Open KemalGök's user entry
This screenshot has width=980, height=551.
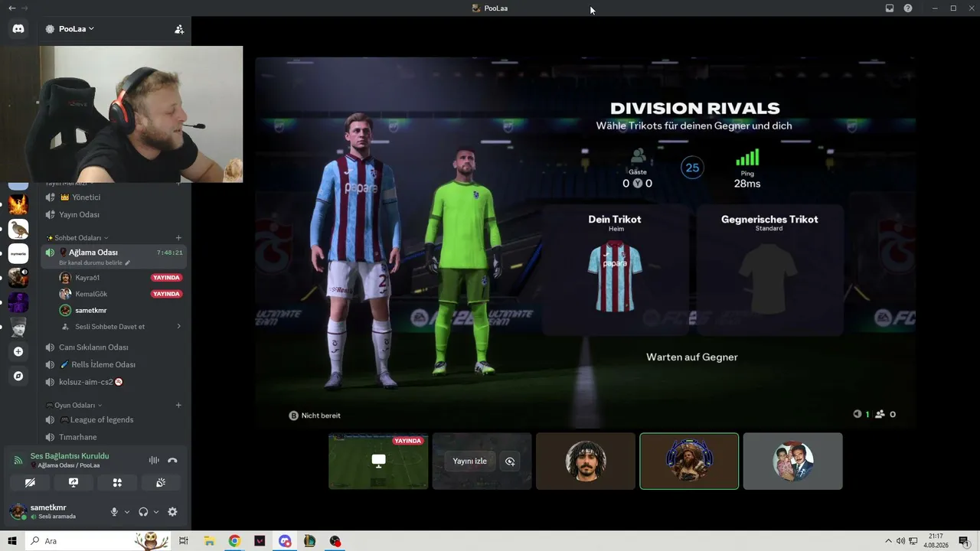[x=121, y=294]
